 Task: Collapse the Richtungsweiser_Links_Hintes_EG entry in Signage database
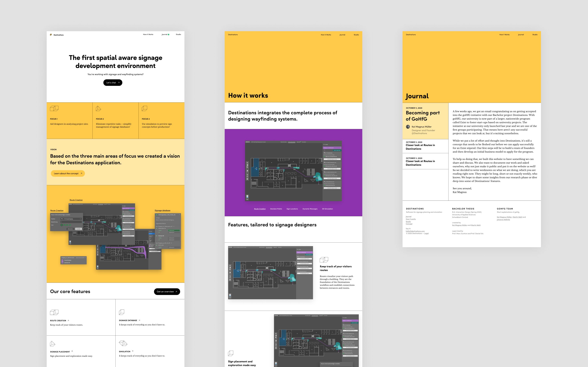(x=180, y=215)
